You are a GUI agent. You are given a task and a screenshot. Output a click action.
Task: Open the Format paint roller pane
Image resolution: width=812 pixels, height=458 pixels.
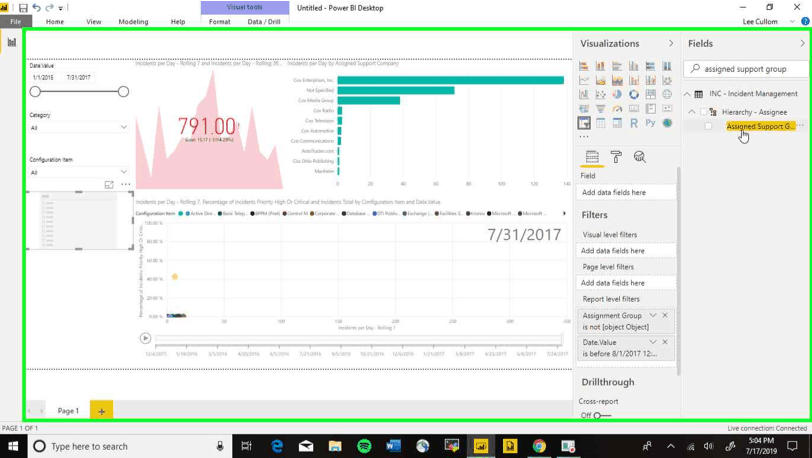tap(616, 157)
